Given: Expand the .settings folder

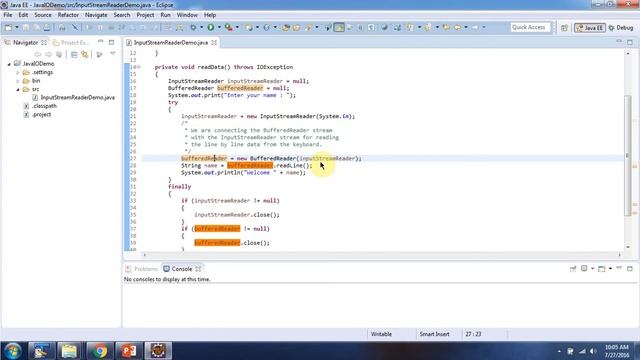Looking at the screenshot, I should (x=18, y=73).
